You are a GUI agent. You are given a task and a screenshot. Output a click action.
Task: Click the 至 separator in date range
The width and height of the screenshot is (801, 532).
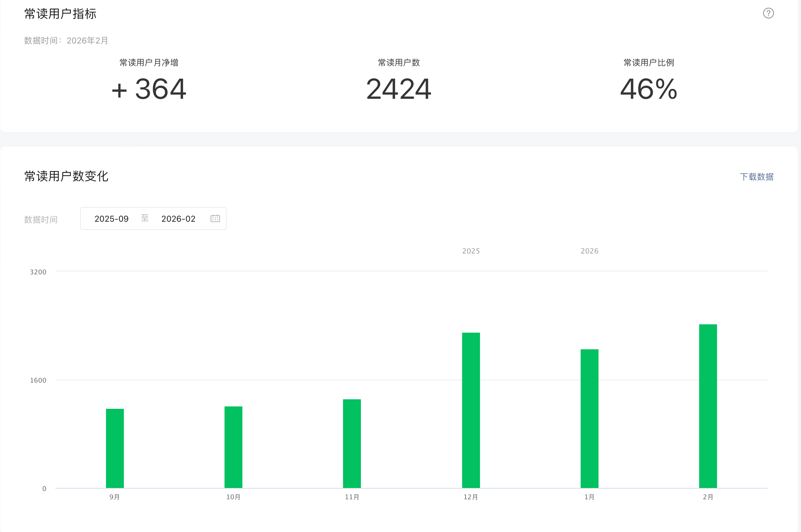point(145,218)
